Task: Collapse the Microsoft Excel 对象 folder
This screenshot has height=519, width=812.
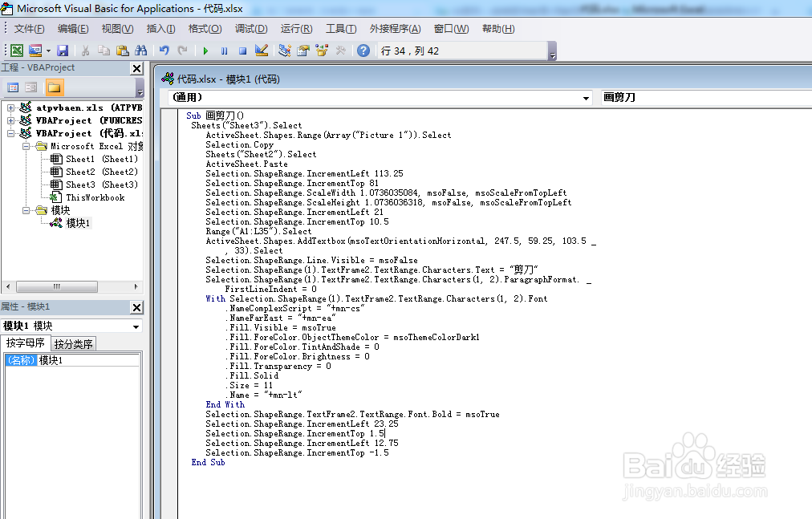Action: pyautogui.click(x=26, y=146)
